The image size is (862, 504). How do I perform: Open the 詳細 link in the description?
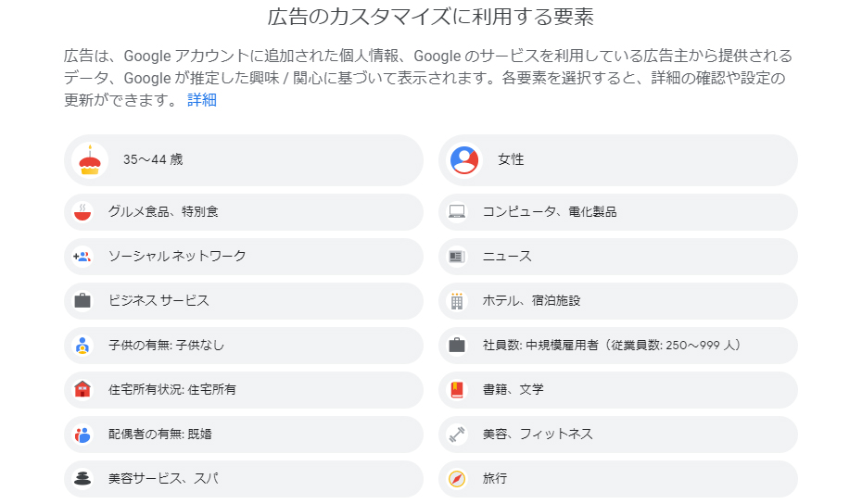(202, 100)
